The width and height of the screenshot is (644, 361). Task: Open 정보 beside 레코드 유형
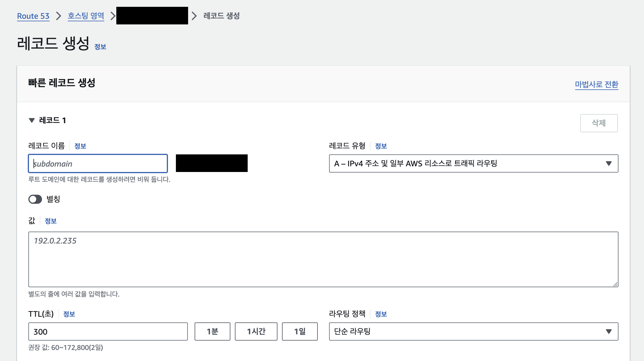(x=381, y=146)
